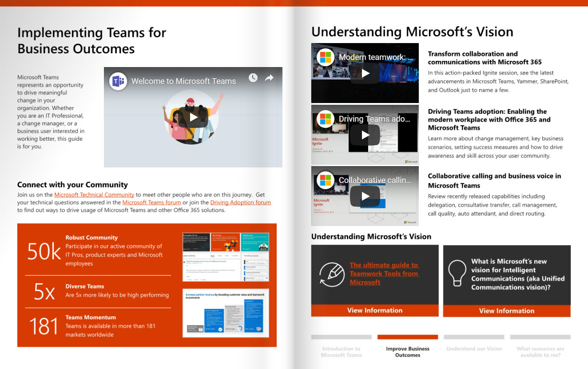Click the Share arrow icon on the video

269,77
